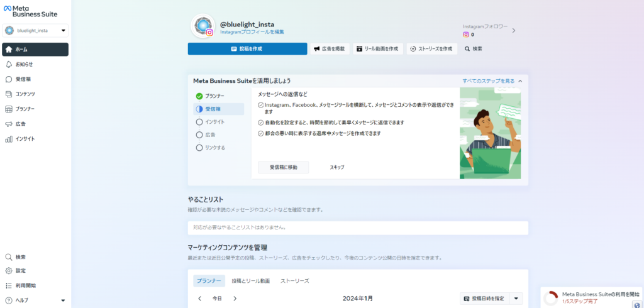Select the インサイト step circle
The width and height of the screenshot is (644, 308).
(199, 122)
